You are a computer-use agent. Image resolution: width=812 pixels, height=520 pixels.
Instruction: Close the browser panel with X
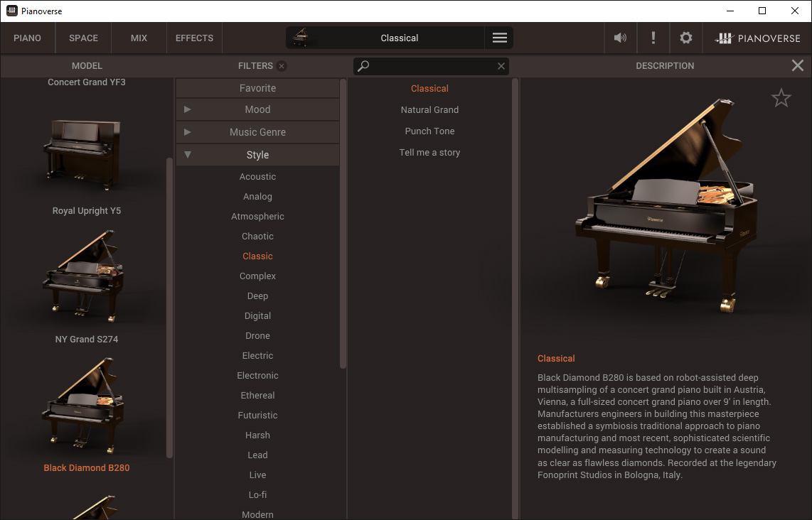point(797,66)
